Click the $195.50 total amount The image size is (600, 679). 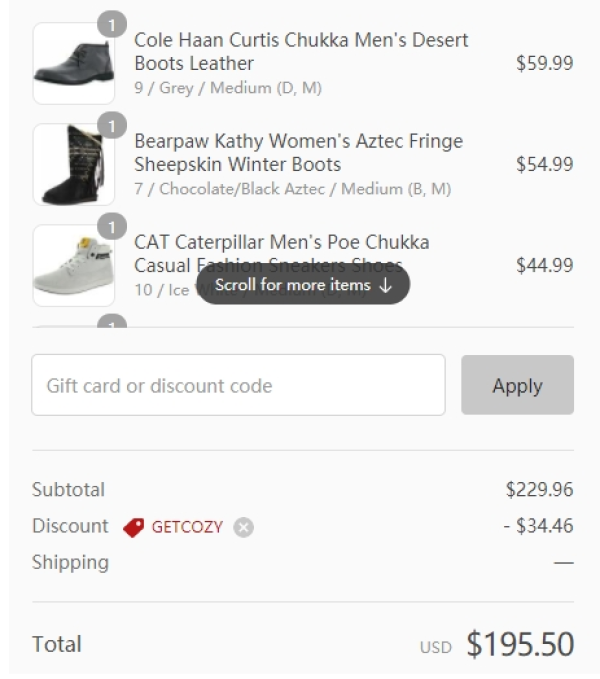pyautogui.click(x=520, y=644)
